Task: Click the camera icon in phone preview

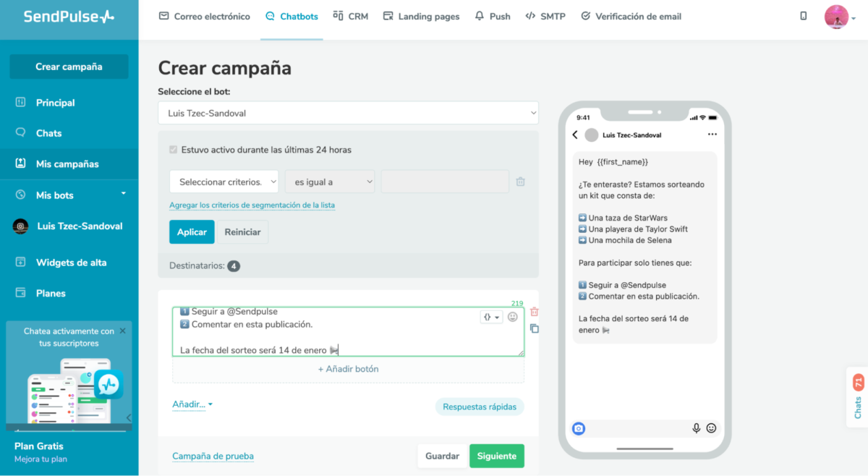Action: click(579, 428)
